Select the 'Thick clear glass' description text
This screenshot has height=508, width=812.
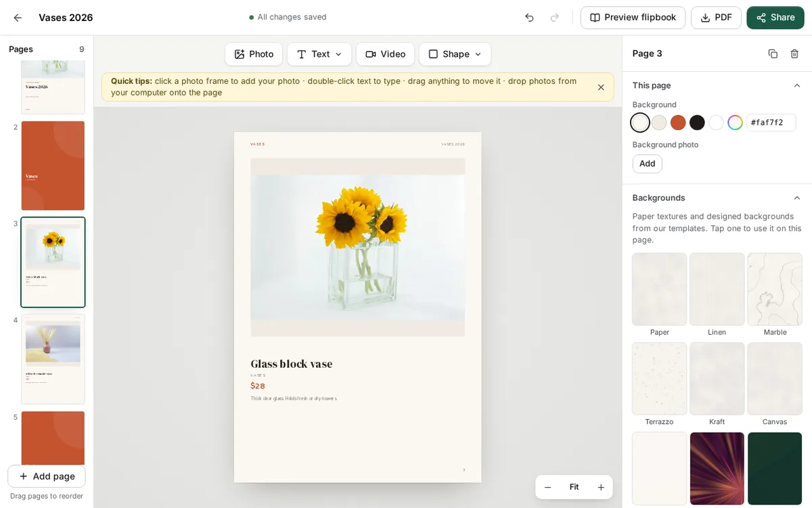pos(294,398)
